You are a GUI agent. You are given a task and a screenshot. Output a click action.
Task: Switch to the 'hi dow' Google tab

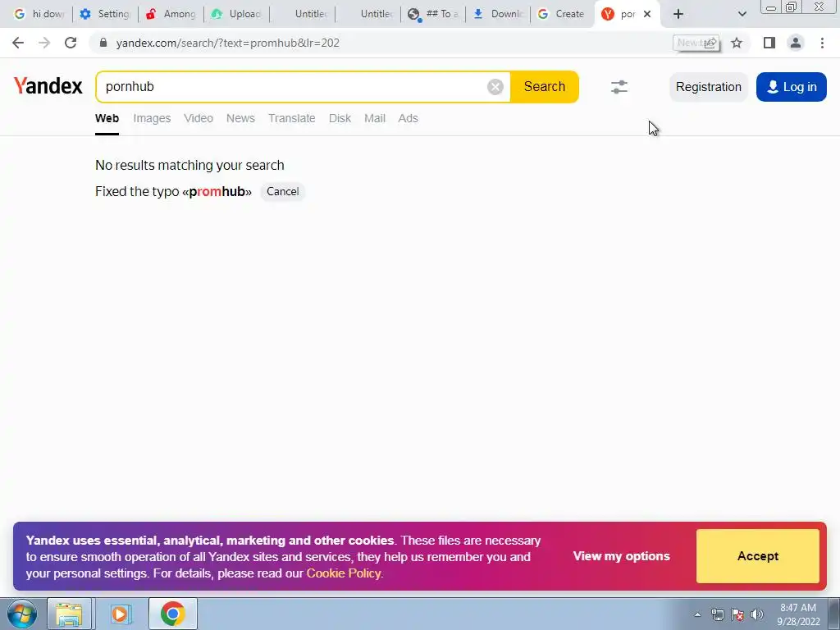pos(39,14)
